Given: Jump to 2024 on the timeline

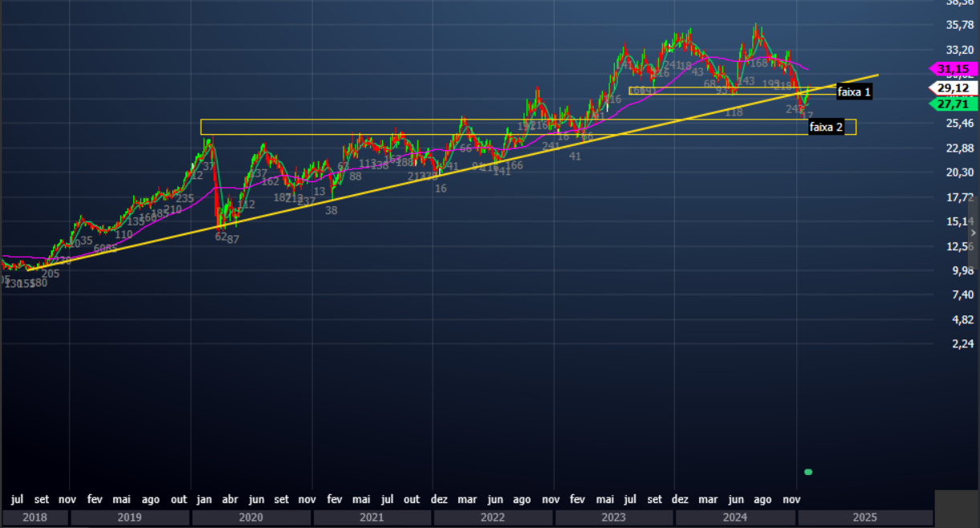Looking at the screenshot, I should pos(735,518).
